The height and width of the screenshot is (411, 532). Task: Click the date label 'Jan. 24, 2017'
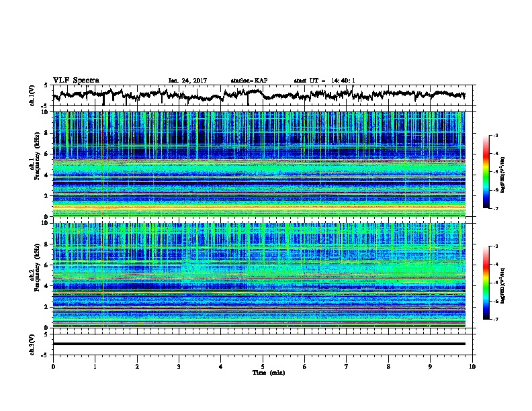(x=187, y=81)
